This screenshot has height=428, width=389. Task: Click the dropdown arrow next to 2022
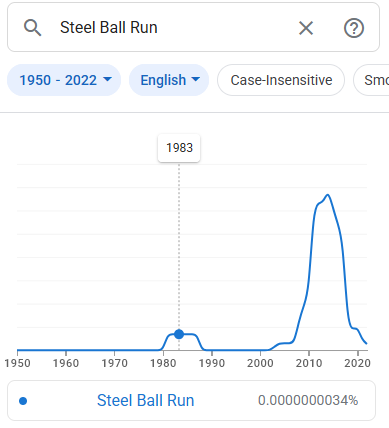(107, 79)
